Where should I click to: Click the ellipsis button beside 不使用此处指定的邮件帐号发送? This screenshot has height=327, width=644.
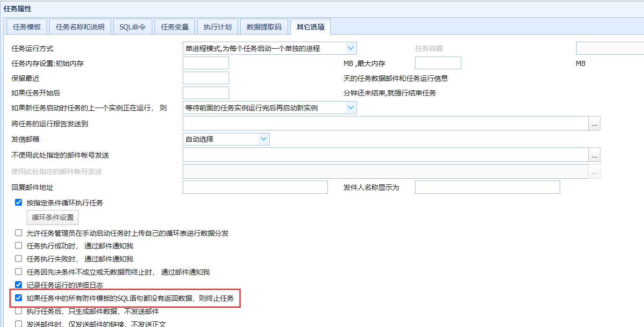coord(594,155)
